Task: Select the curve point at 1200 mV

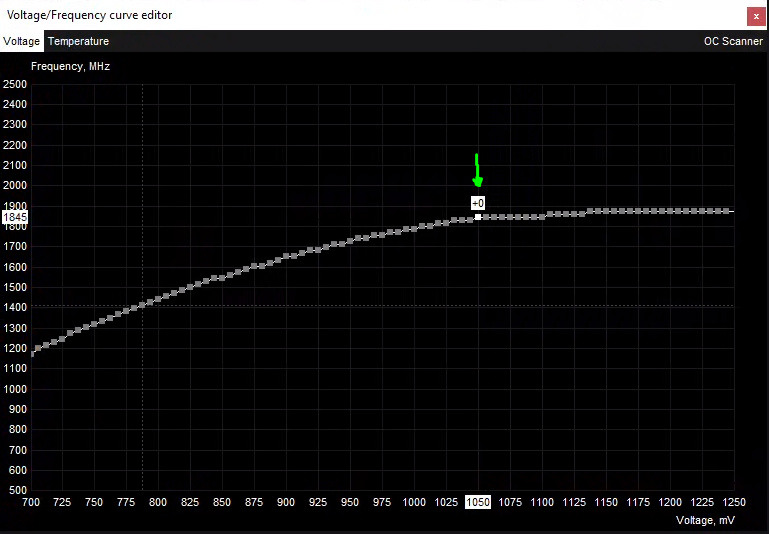Action: (670, 211)
